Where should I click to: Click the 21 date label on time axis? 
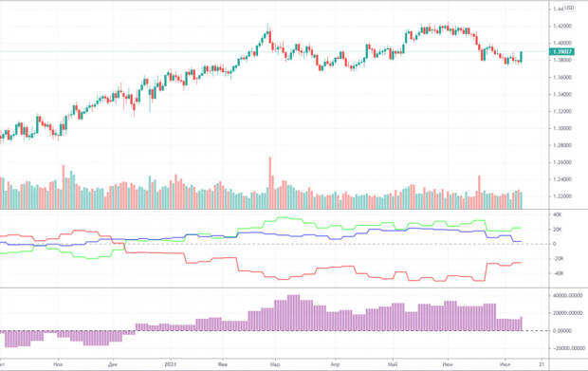pos(542,364)
